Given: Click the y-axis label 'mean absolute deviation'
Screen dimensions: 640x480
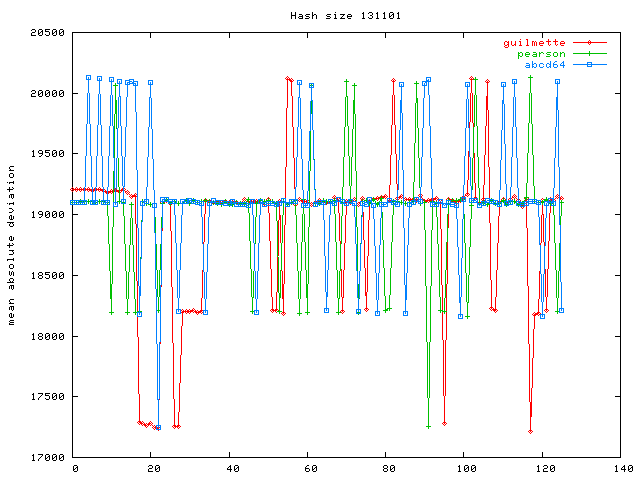Looking at the screenshot, I should (x=11, y=245).
